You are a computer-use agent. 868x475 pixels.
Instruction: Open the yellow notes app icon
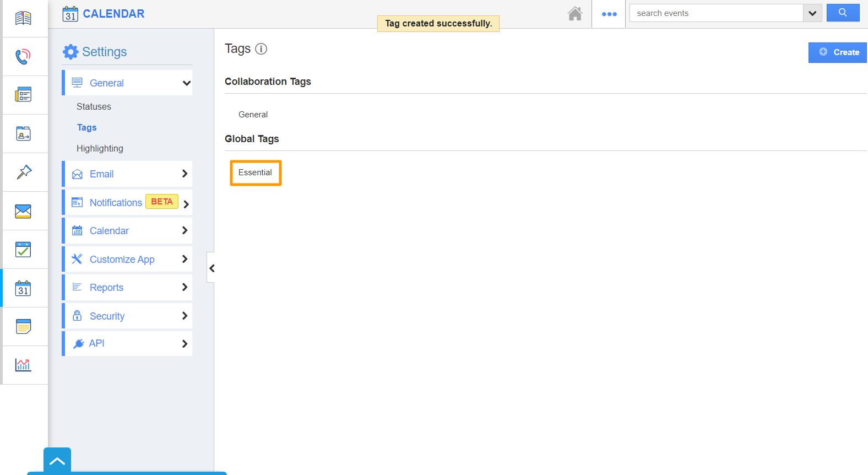[x=23, y=326]
